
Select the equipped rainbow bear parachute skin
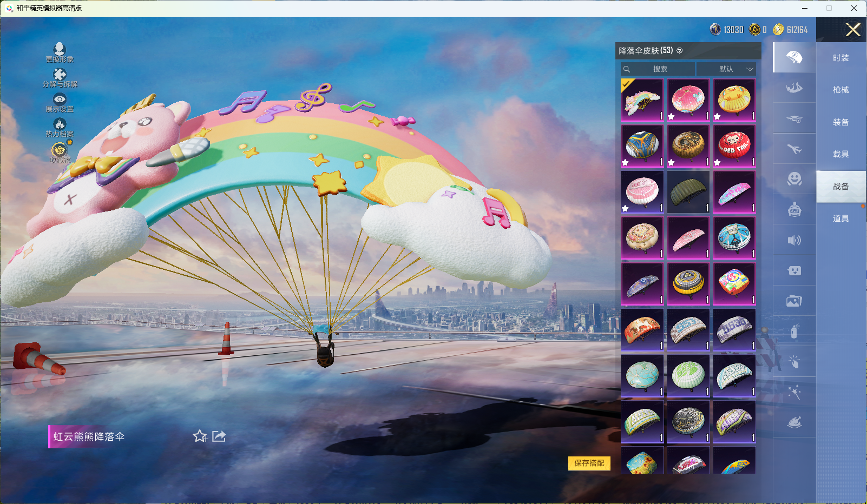point(642,100)
